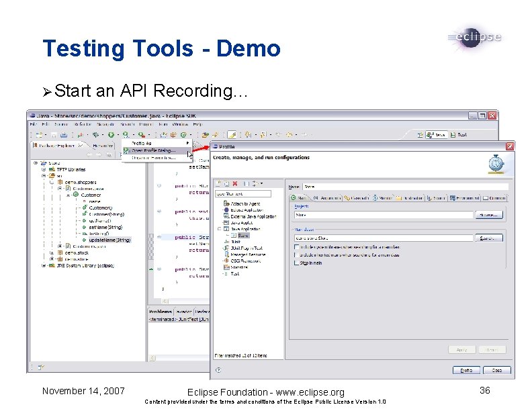This screenshot has height=411, width=532.
Task: Enable include inherited mains when searching checkbox
Action: tap(297, 255)
